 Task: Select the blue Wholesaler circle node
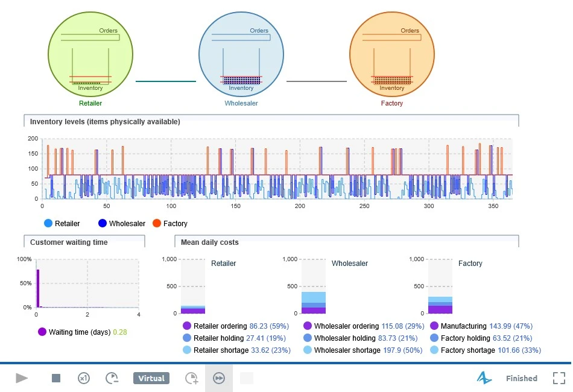241,54
